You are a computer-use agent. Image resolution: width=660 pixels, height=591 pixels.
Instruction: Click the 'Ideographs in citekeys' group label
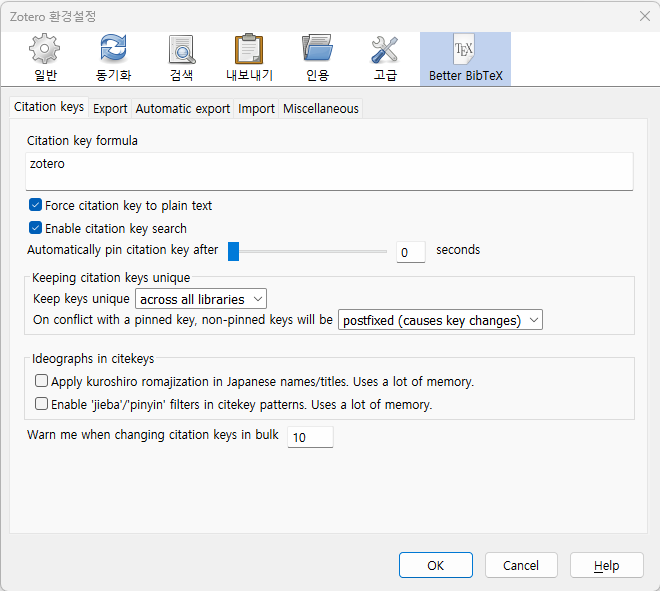click(93, 359)
